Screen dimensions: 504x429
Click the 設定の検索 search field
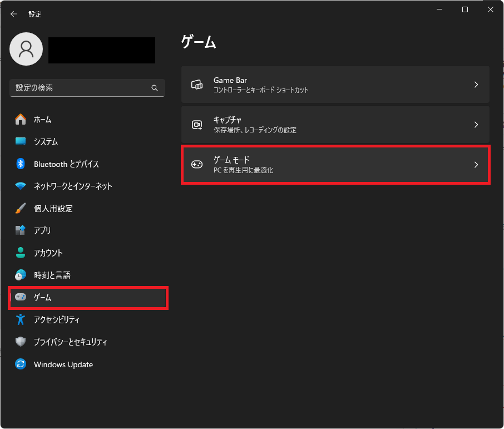pos(81,88)
